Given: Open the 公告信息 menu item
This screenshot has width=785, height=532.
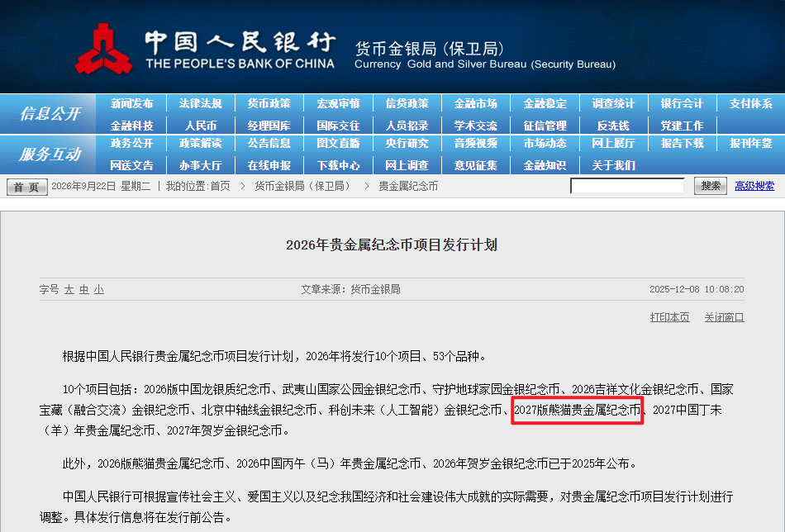Looking at the screenshot, I should (269, 143).
